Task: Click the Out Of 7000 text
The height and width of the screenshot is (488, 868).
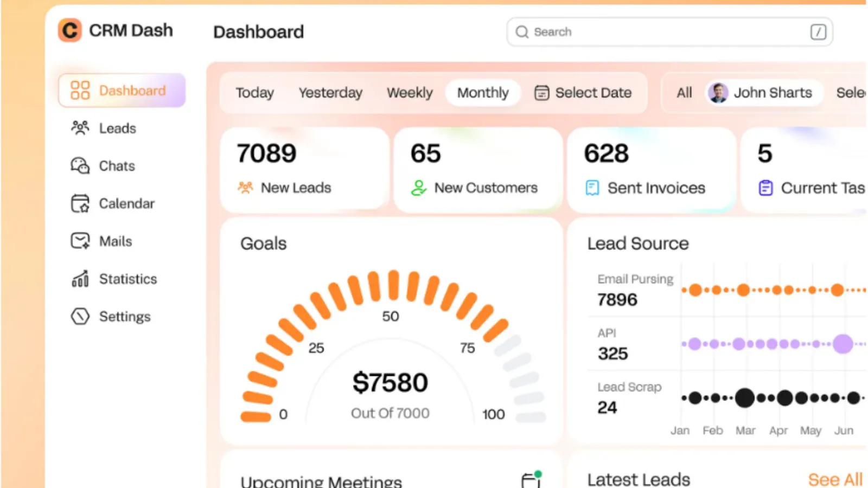Action: (x=390, y=413)
